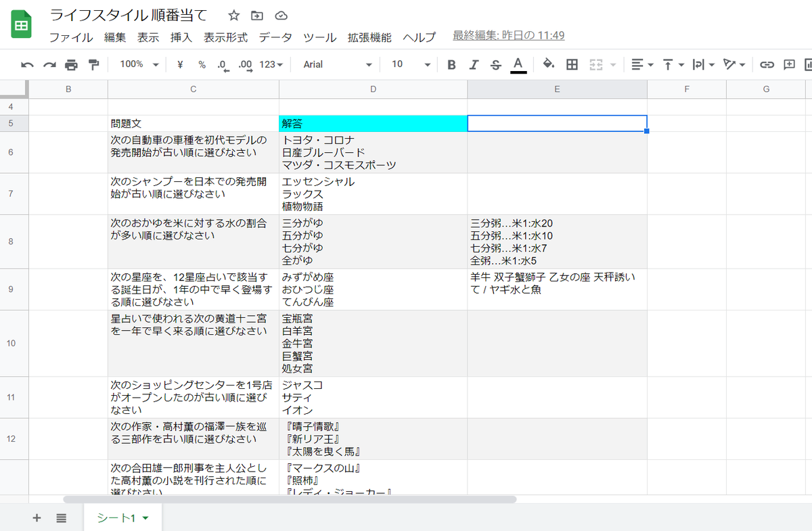
Task: Open the データ menu
Action: point(275,37)
